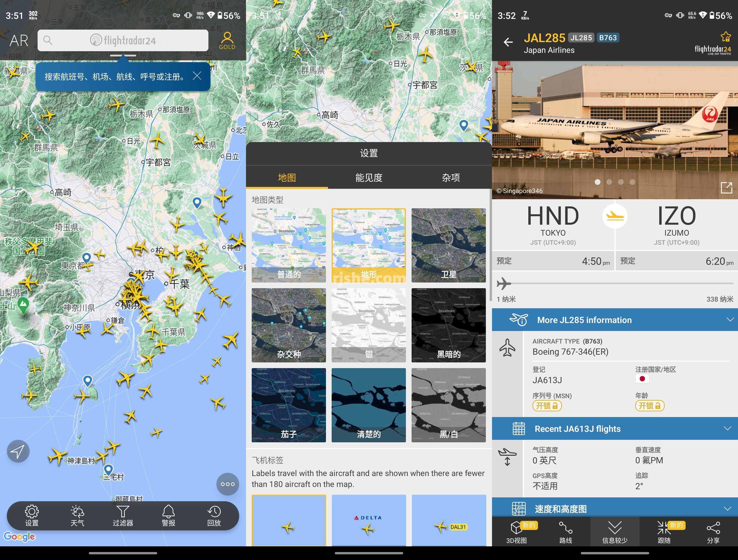
Task: Open the Weather (天气) icon
Action: pos(77,516)
